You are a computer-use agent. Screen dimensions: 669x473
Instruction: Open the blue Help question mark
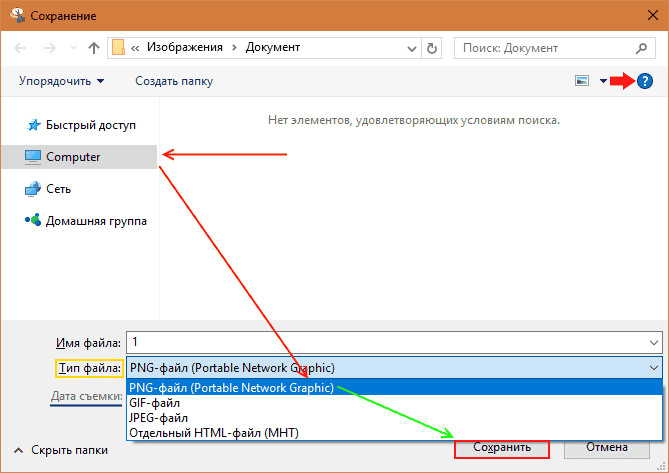646,81
